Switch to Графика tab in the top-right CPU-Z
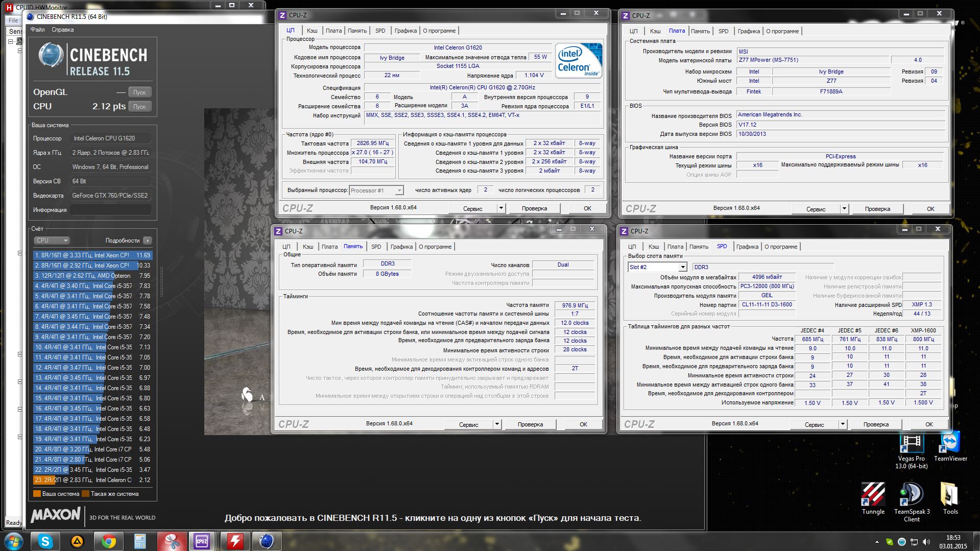Image resolution: width=980 pixels, height=551 pixels. coord(749,31)
